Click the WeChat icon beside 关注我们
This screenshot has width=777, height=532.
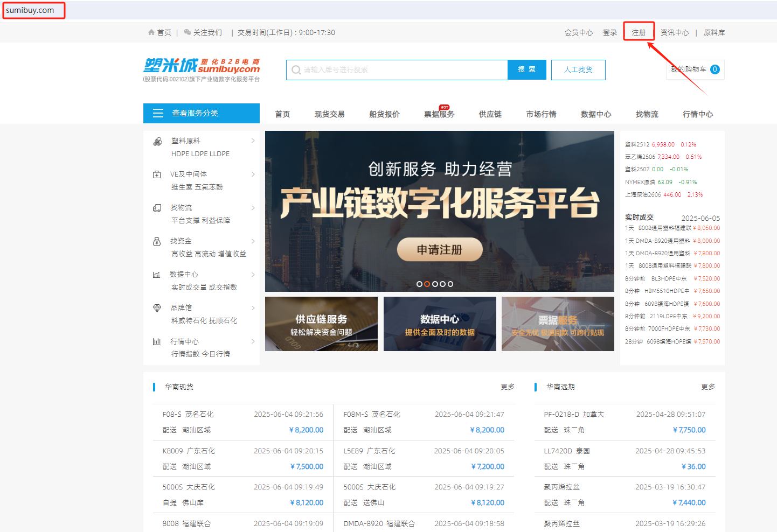[x=188, y=32]
